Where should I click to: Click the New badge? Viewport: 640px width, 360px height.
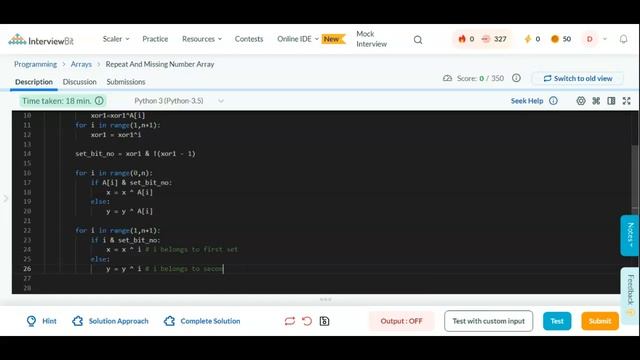333,39
